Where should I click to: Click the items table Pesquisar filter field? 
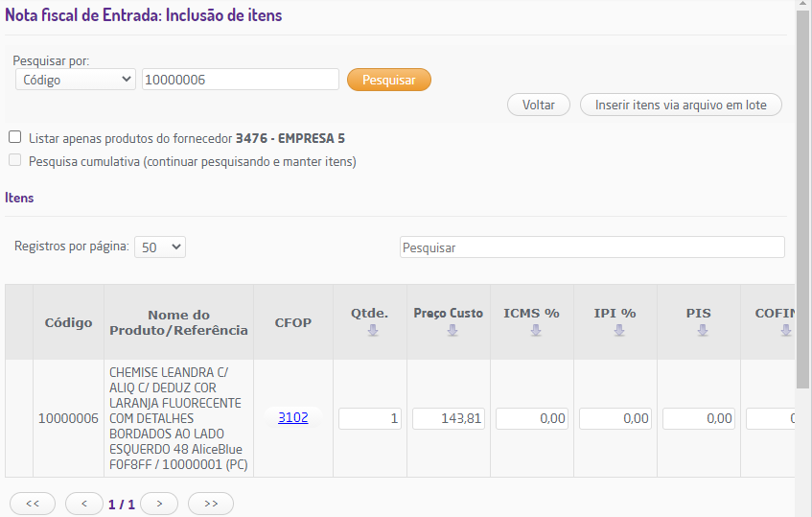coord(592,247)
